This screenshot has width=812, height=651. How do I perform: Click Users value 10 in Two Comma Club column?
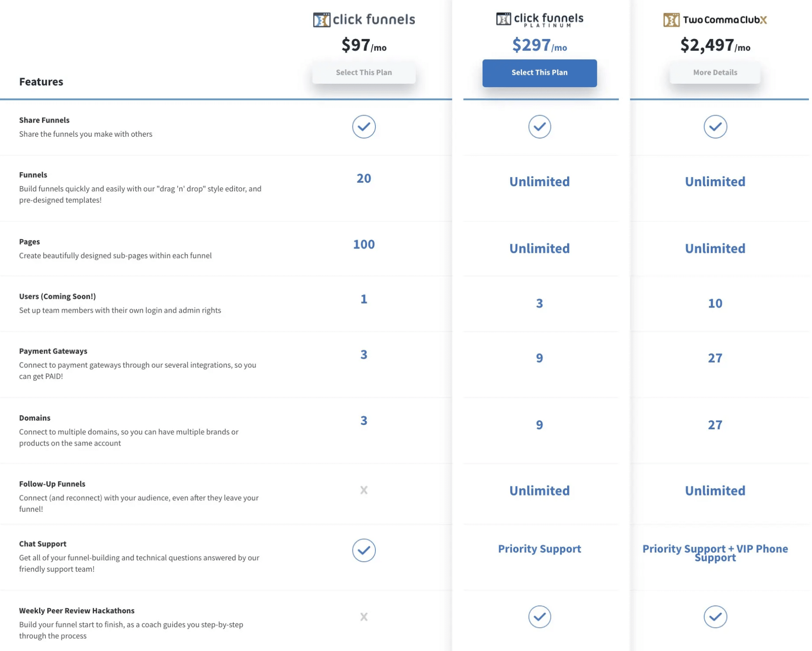[x=715, y=304]
